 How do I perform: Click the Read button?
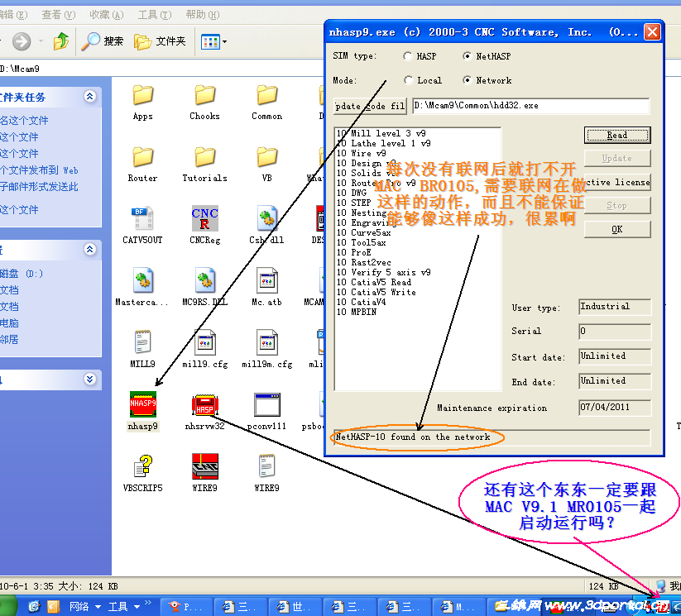pos(617,136)
